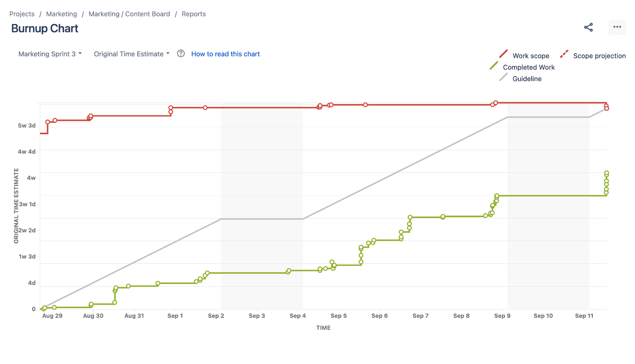Viewport: 635px width, 364px height.
Task: Open the Marketing / Content Board breadcrumb
Action: (129, 14)
